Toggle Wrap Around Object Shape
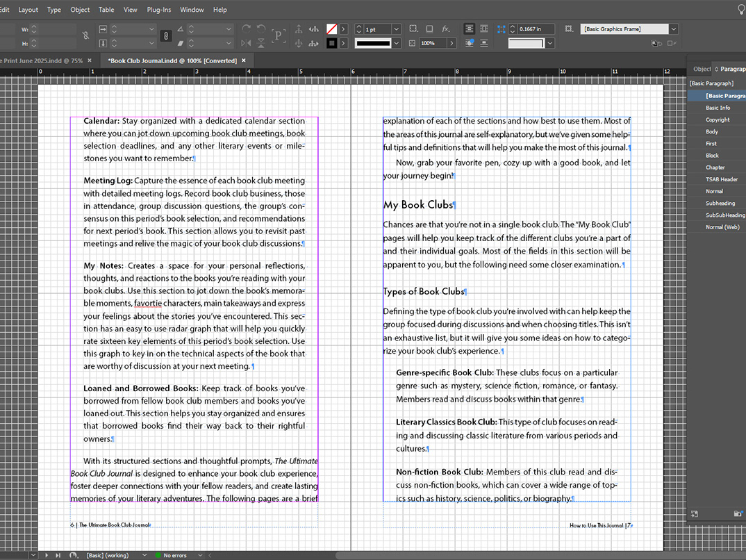The height and width of the screenshot is (560, 746). (469, 43)
